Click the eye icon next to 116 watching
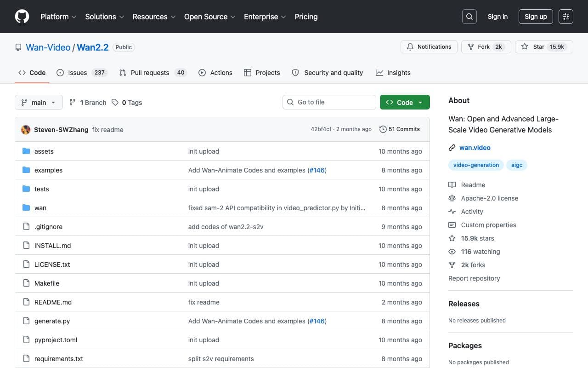588x368 pixels. pyautogui.click(x=452, y=252)
